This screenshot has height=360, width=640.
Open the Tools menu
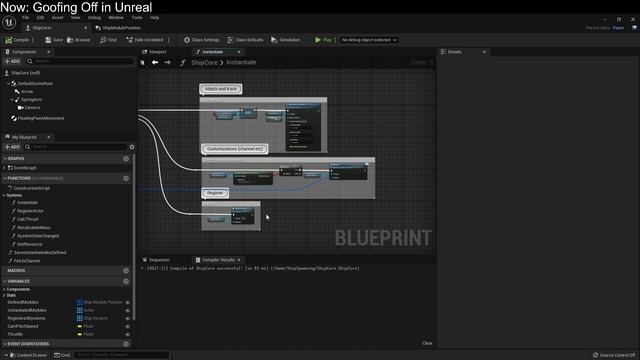tap(137, 18)
